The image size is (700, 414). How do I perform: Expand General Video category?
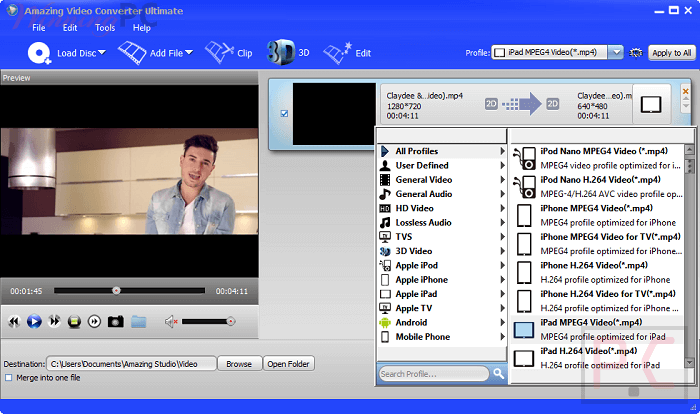442,180
